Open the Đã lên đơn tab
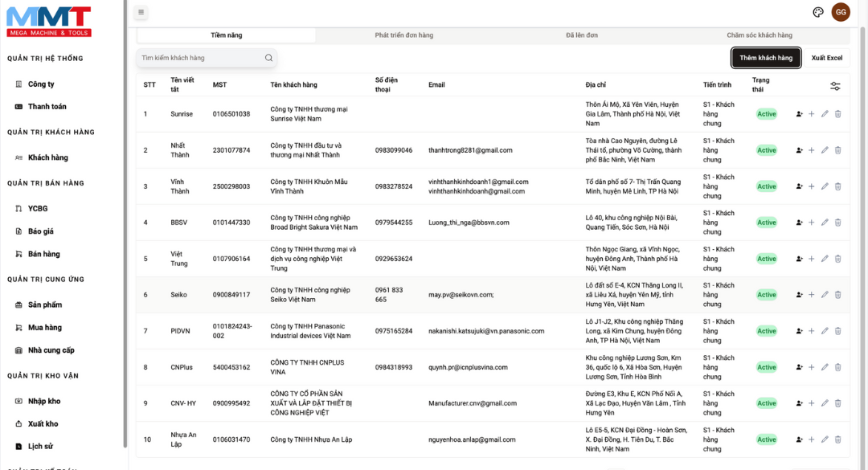 coord(581,35)
